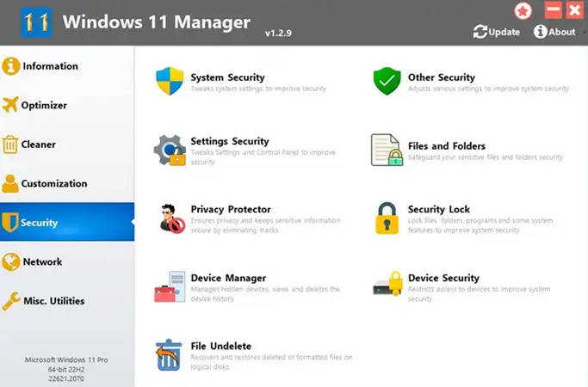Open the File Undelete recycle bin icon
This screenshot has height=387, width=588.
click(169, 355)
